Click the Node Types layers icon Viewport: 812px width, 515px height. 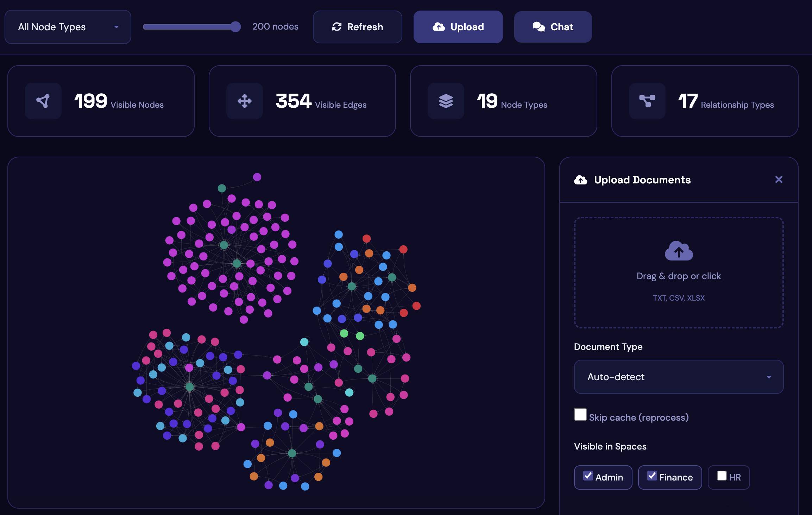pos(446,101)
